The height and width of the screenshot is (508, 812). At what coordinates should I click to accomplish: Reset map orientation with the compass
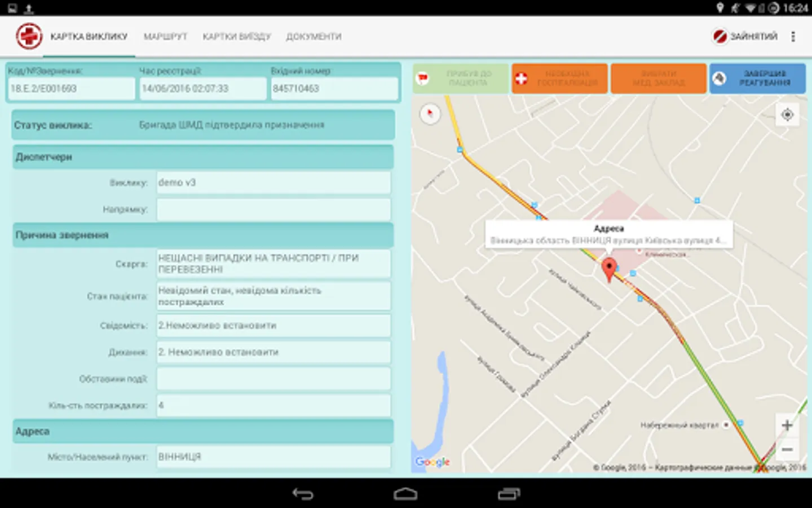pos(430,114)
